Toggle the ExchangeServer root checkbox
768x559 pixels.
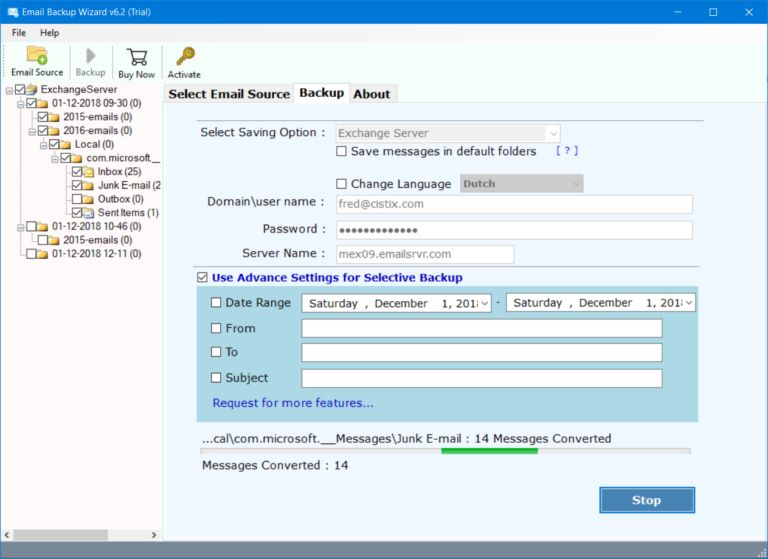pyautogui.click(x=20, y=89)
